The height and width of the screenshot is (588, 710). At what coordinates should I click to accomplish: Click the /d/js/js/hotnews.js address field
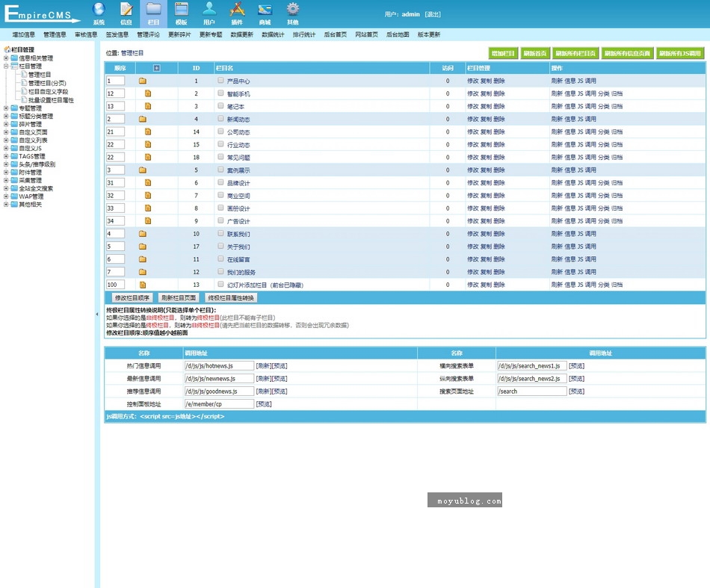(x=219, y=366)
